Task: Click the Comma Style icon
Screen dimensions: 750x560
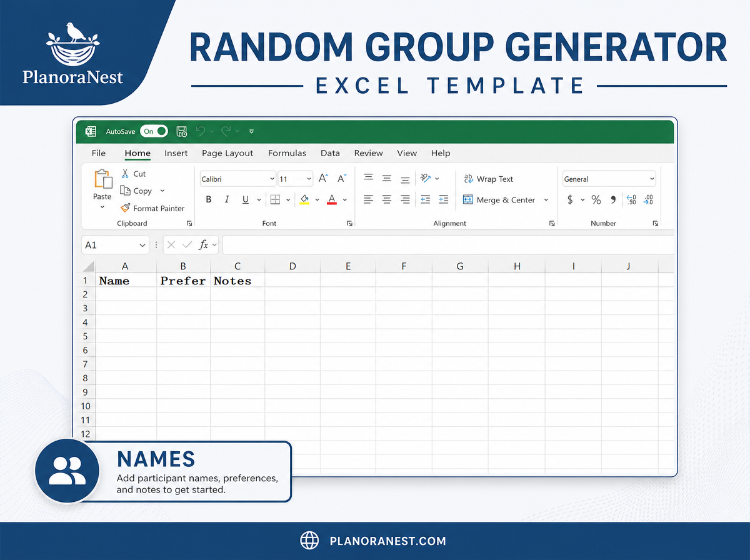Action: click(x=613, y=200)
